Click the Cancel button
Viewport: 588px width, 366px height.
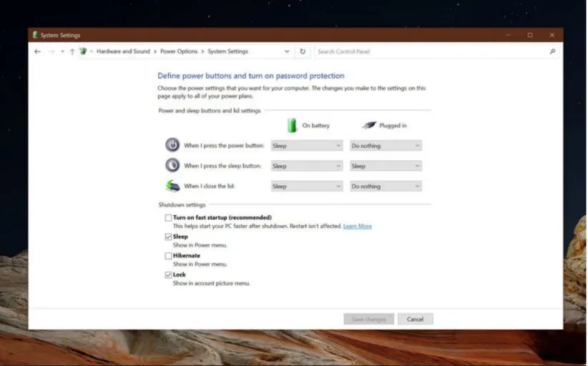coord(415,319)
